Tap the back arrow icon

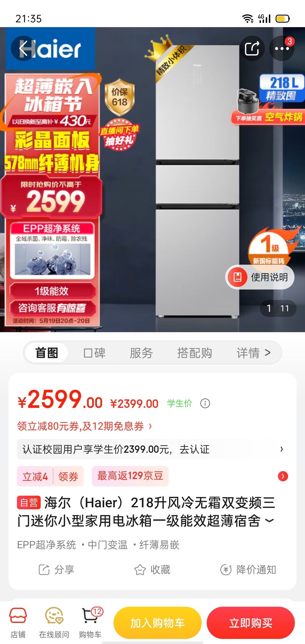click(x=23, y=48)
